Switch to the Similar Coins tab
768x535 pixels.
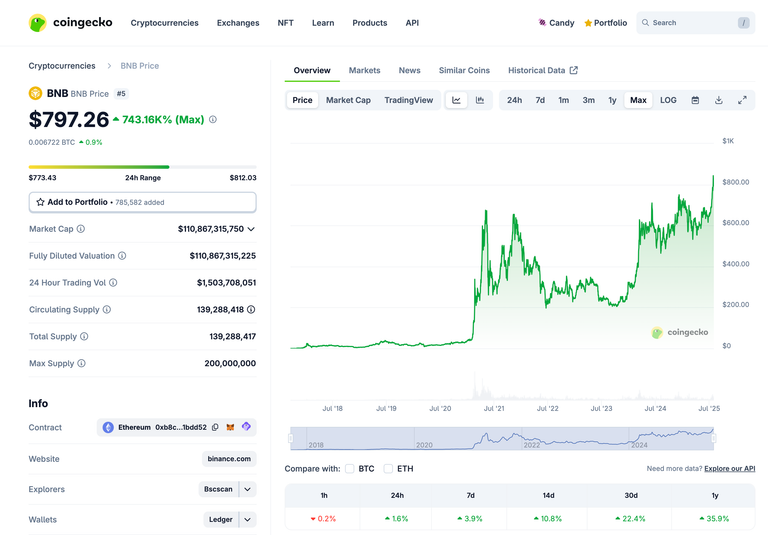pos(464,70)
